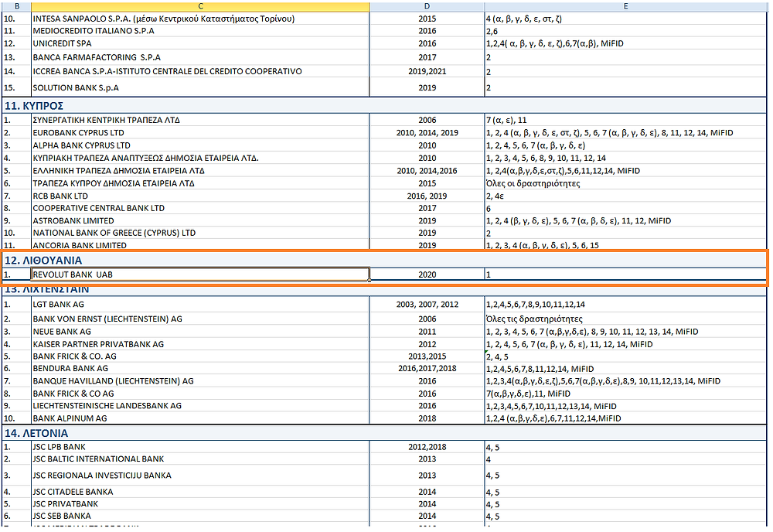Select the JSC LPB BANK cell
The image size is (773, 532).
[200, 447]
